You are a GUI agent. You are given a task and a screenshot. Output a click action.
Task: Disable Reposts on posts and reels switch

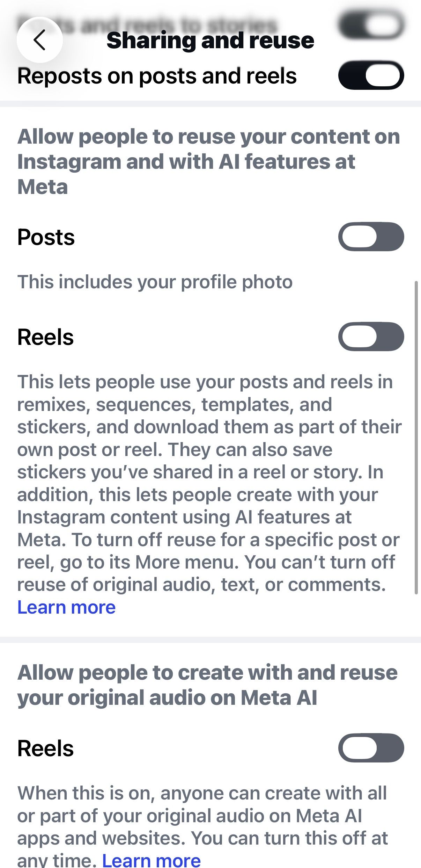click(371, 75)
